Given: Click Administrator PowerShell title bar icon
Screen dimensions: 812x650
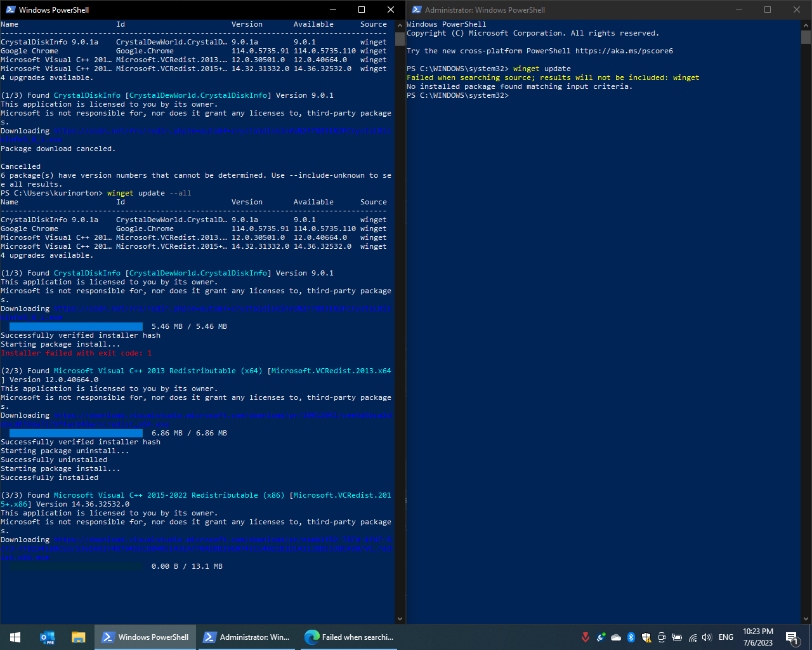Looking at the screenshot, I should click(417, 10).
